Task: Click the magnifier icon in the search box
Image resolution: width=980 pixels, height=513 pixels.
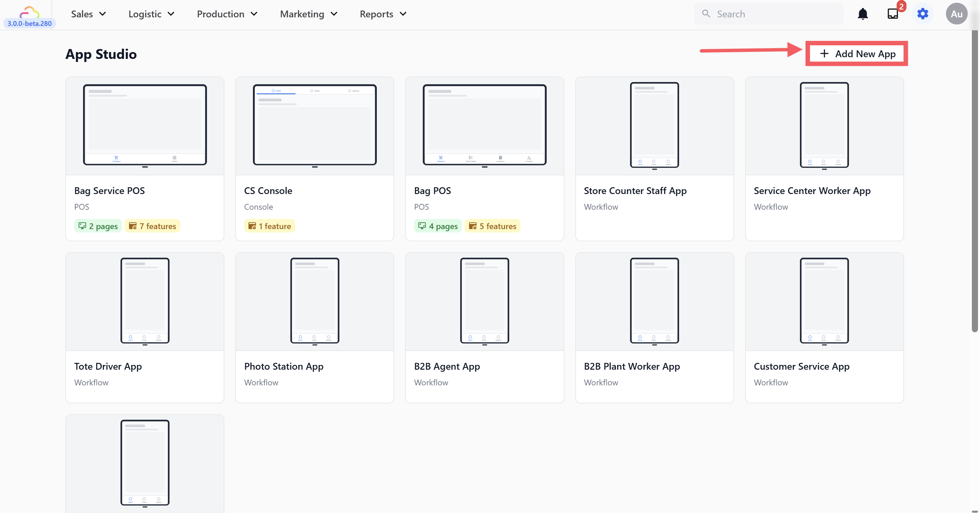Action: (x=706, y=14)
